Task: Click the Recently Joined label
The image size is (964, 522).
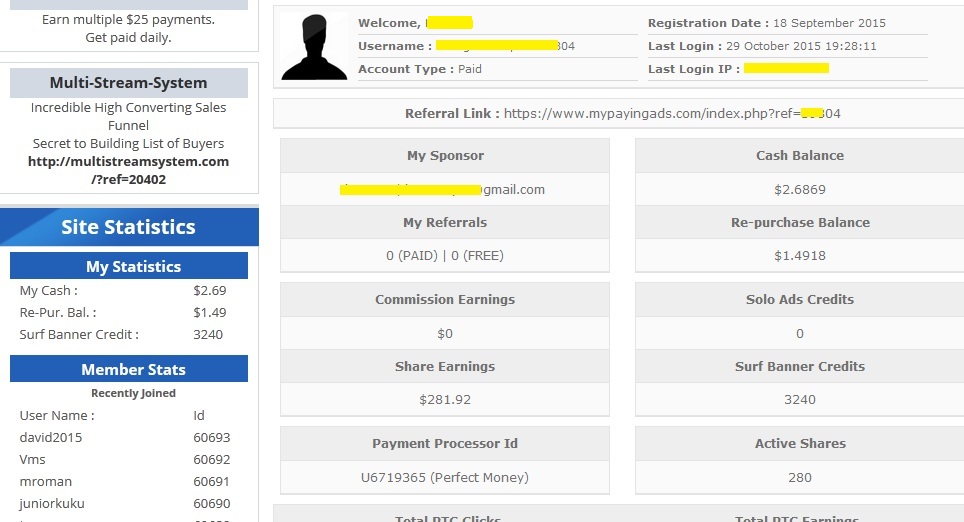Action: pyautogui.click(x=133, y=393)
